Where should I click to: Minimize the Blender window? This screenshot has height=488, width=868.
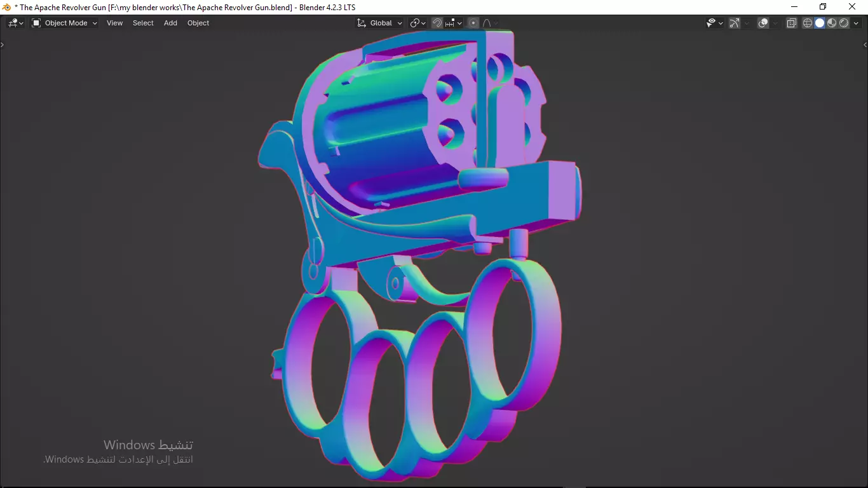point(794,7)
